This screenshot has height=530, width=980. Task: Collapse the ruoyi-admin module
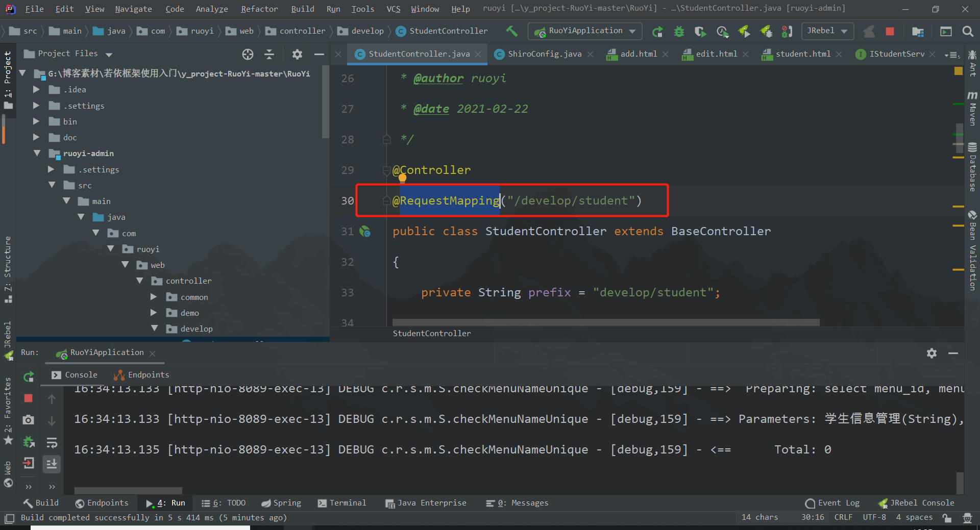(x=37, y=153)
